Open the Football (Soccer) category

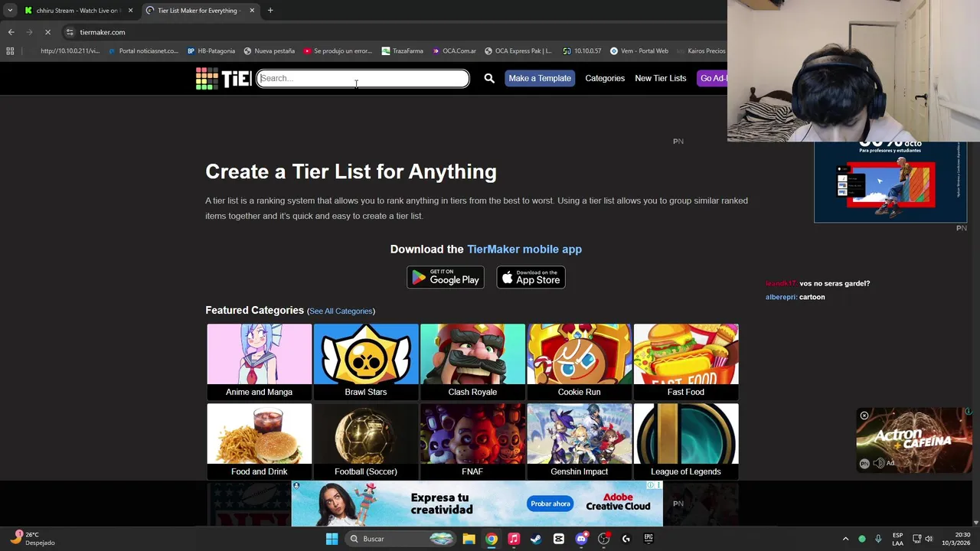click(365, 441)
